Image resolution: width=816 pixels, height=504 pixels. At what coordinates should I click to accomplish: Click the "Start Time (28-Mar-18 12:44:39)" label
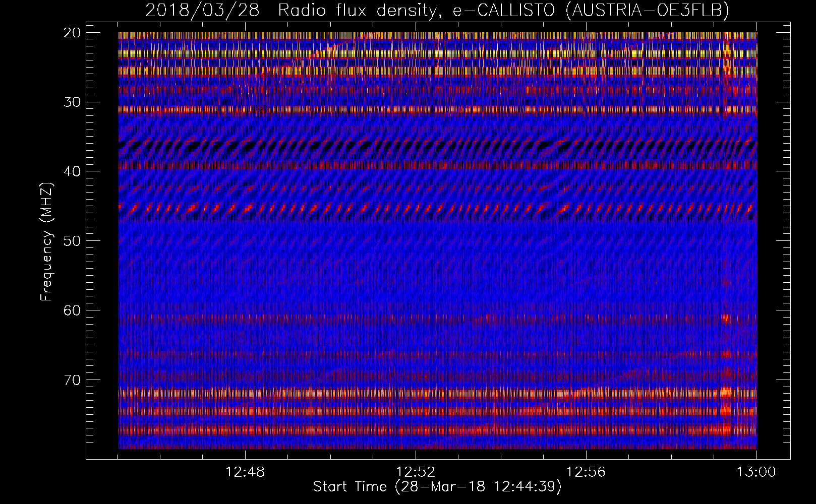point(437,487)
